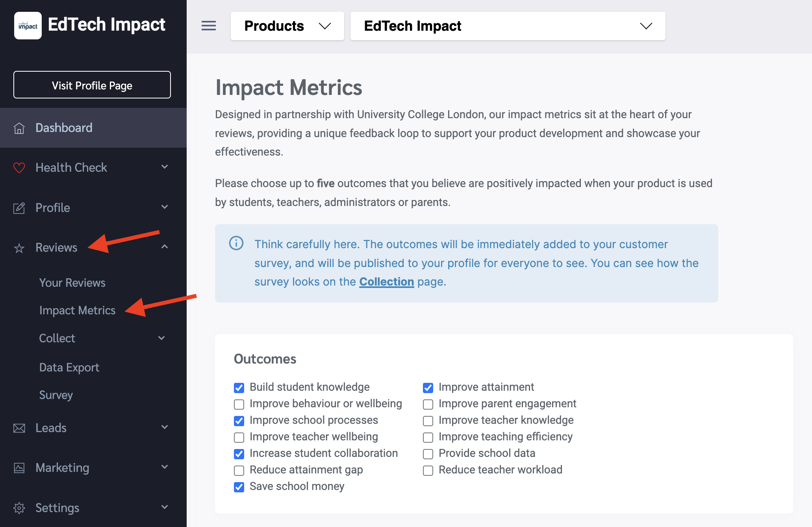This screenshot has height=527, width=812.
Task: Expand Collect submenu chevron
Action: (x=161, y=338)
